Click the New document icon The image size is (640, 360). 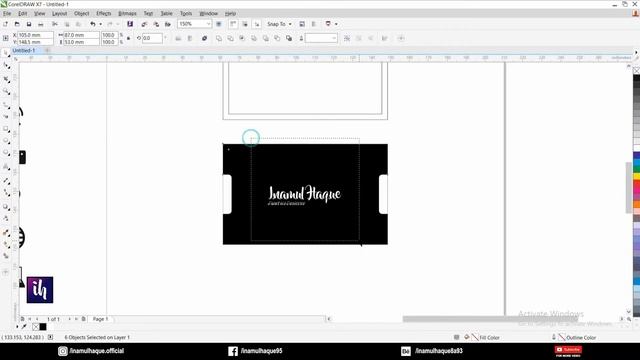5,24
